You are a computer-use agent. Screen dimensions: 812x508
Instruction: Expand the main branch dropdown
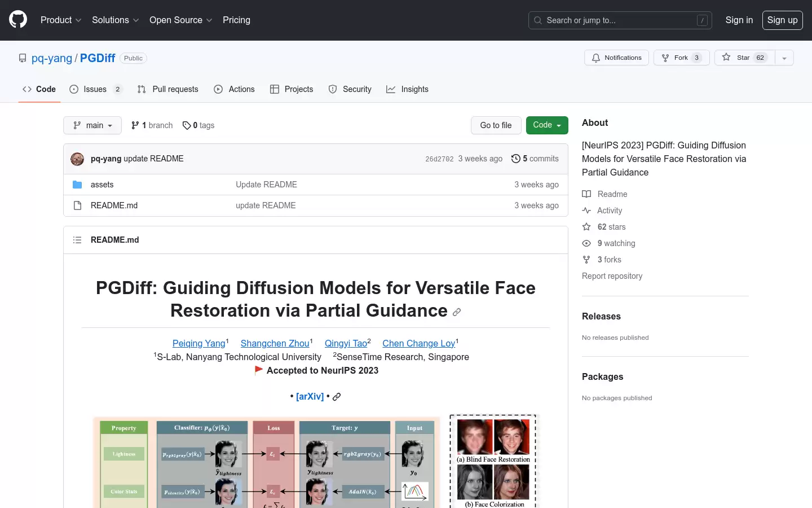[x=92, y=125]
